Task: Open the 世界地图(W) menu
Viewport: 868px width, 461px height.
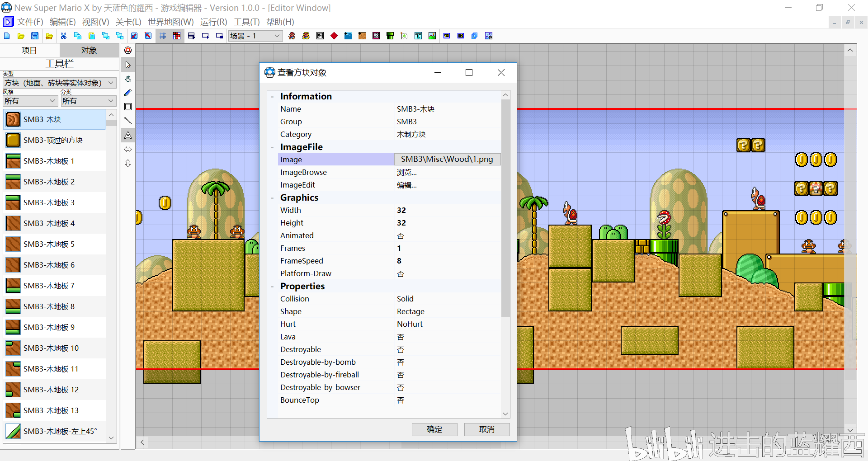Action: [170, 22]
